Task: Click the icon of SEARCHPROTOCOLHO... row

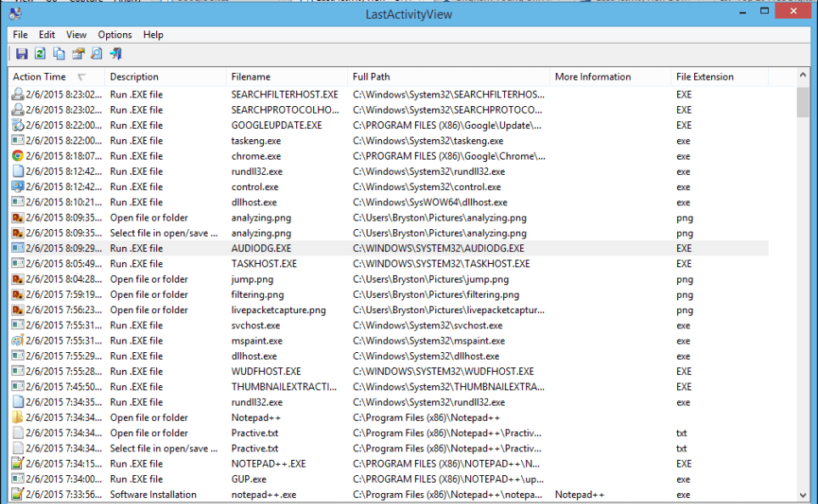Action: click(18, 109)
